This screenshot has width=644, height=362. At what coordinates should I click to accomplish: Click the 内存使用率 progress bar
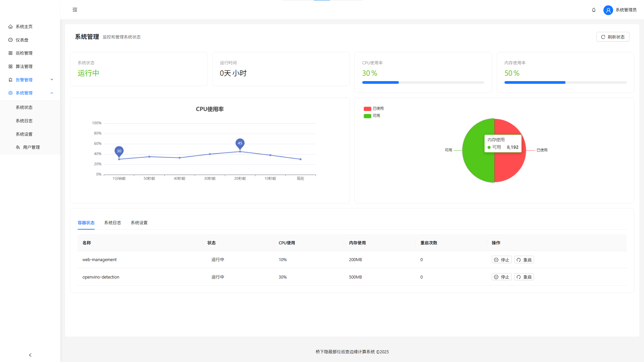(566, 82)
